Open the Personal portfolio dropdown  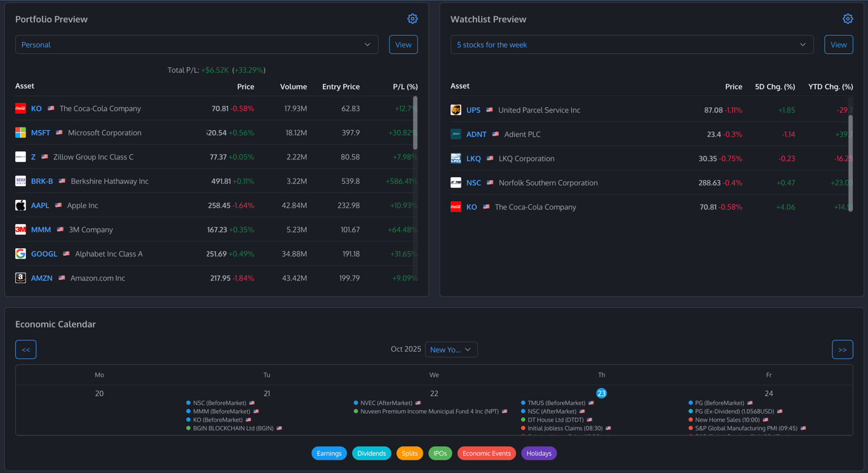pyautogui.click(x=197, y=44)
